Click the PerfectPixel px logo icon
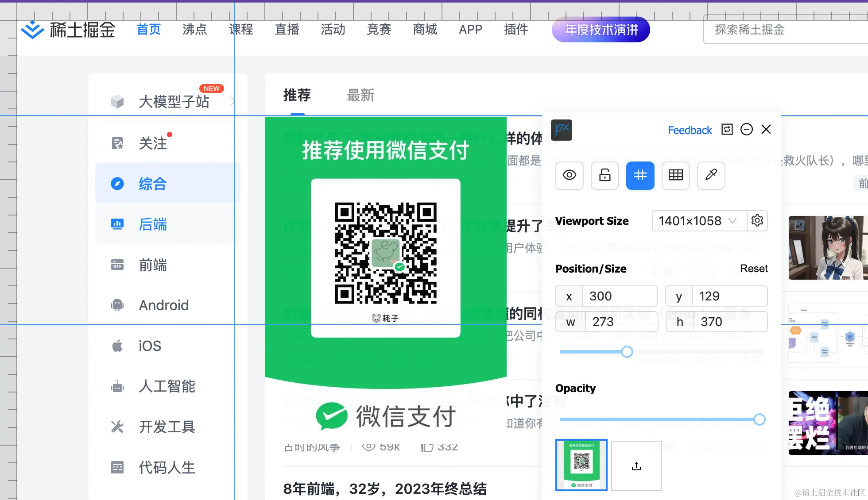The width and height of the screenshot is (868, 500). click(x=562, y=130)
